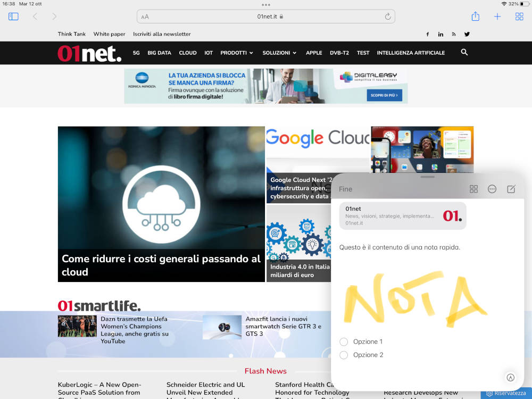
Task: Open the INTELLIGENZA ARTIFICIALE section
Action: (411, 53)
